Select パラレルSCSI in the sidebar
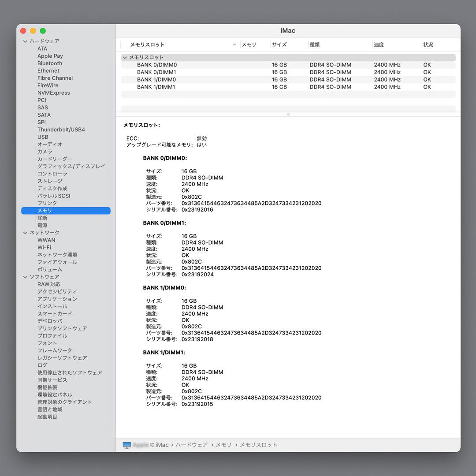476x476 pixels. click(x=54, y=196)
